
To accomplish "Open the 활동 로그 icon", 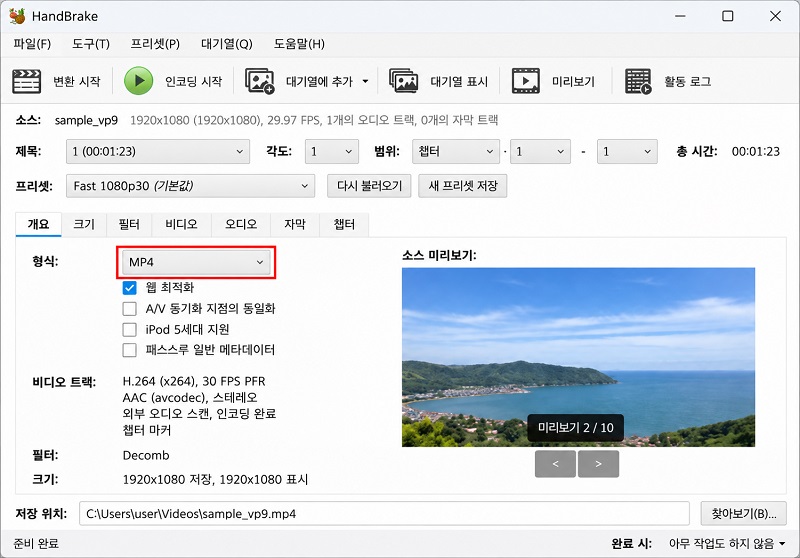I will [638, 81].
